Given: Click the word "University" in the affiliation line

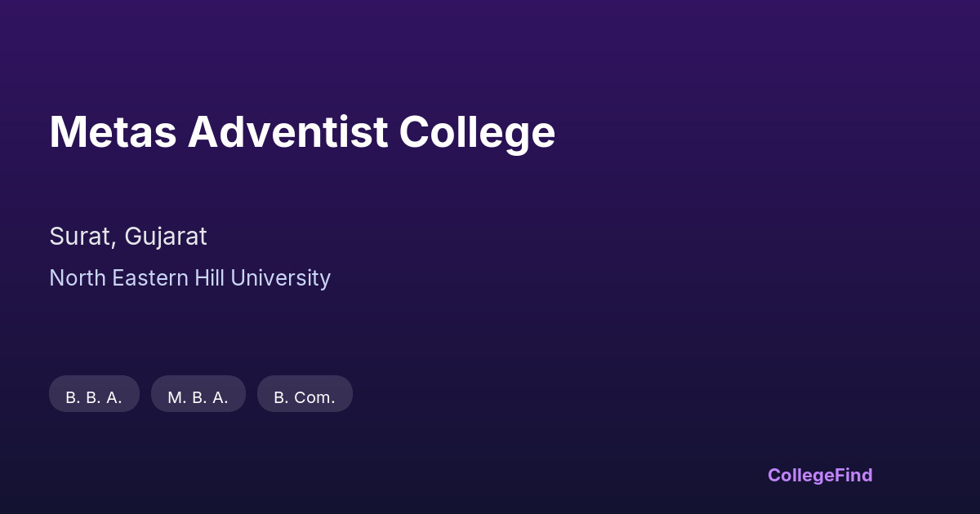Looking at the screenshot, I should click(x=280, y=278).
